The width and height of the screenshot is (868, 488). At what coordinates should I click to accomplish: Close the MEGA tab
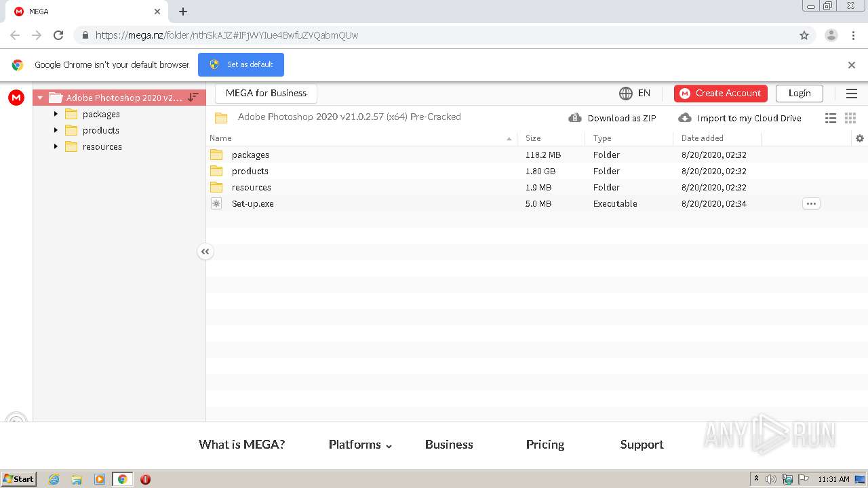coord(157,12)
